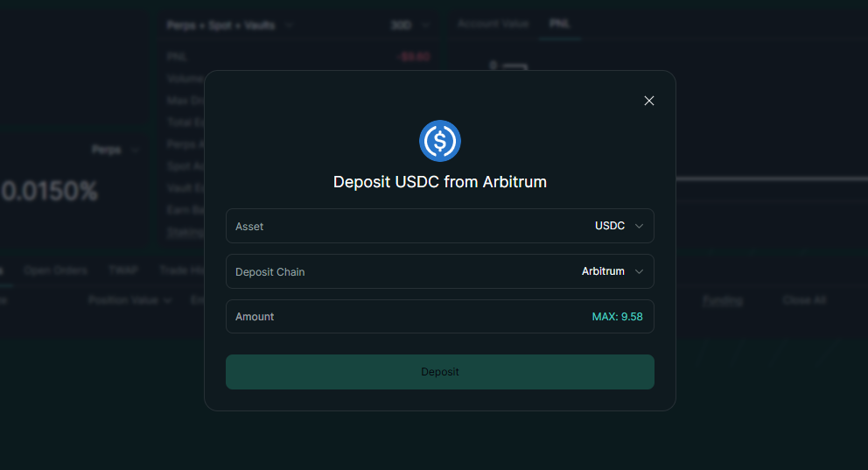Close the deposit dialog with X
This screenshot has height=470, width=868.
649,101
